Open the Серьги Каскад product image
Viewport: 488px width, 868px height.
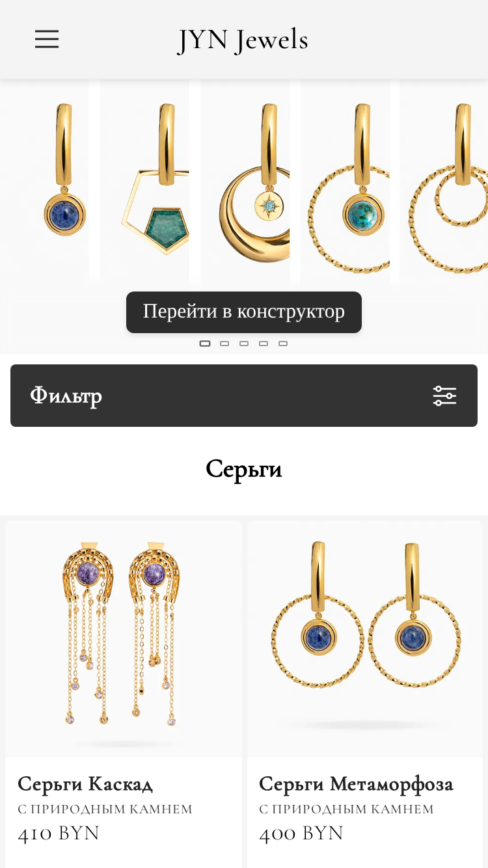[x=124, y=639]
